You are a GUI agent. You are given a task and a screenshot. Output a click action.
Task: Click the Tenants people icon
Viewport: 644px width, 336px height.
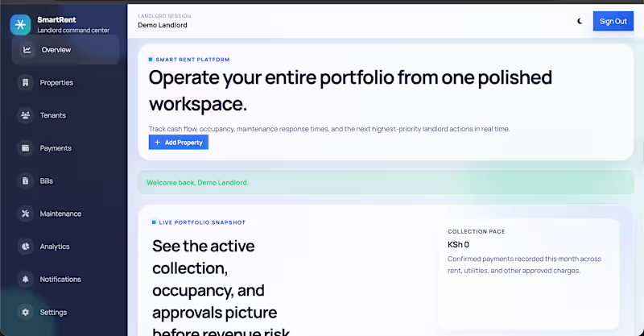tap(26, 115)
